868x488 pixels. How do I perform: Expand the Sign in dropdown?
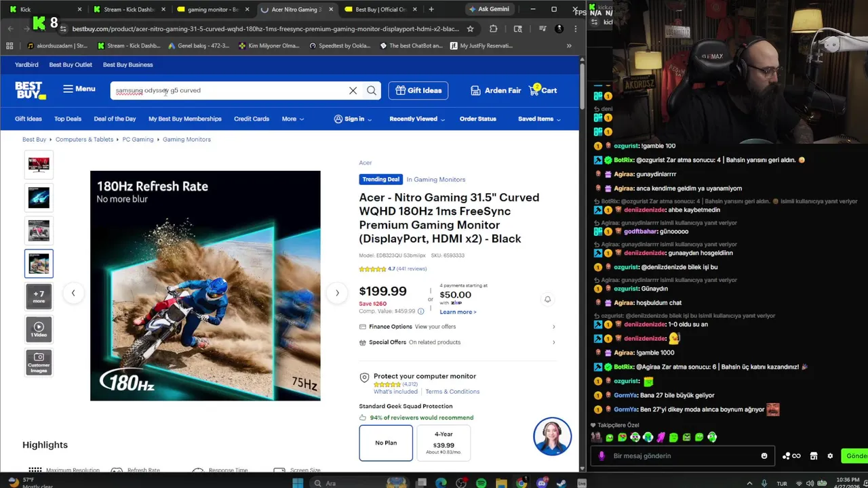pos(353,119)
